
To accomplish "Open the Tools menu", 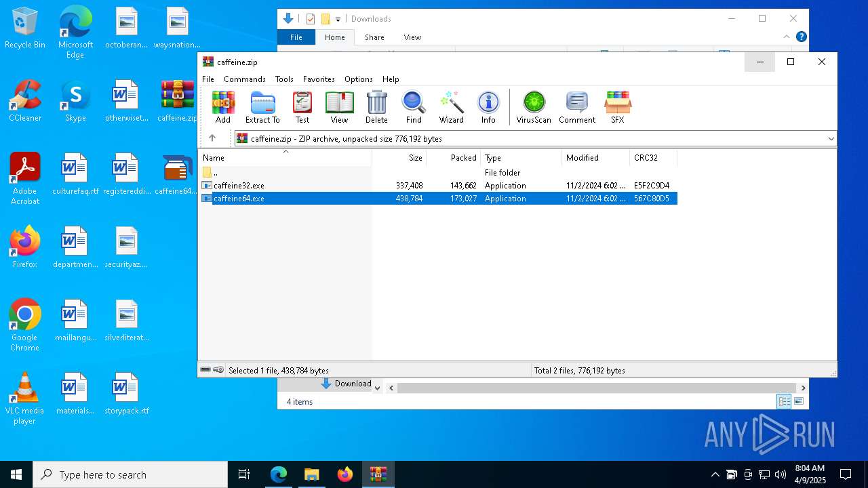I will click(284, 79).
